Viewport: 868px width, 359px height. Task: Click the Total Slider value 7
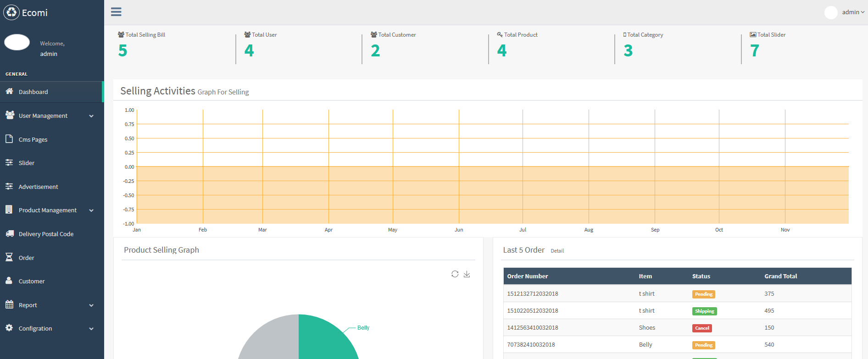click(755, 50)
